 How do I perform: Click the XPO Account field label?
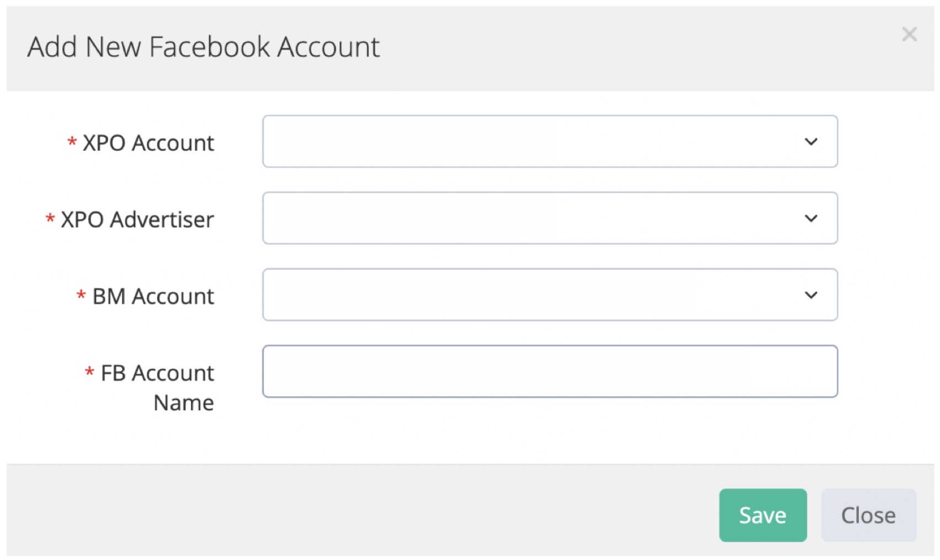(148, 143)
